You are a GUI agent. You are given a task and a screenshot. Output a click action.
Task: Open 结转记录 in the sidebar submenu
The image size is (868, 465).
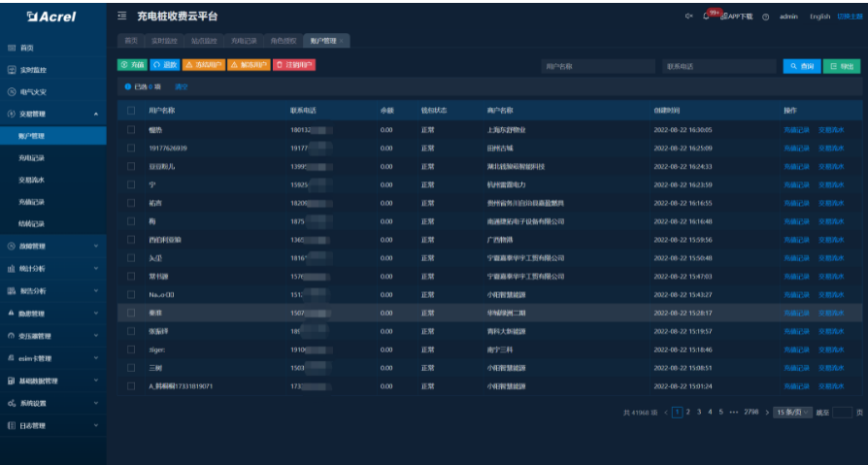pos(31,224)
